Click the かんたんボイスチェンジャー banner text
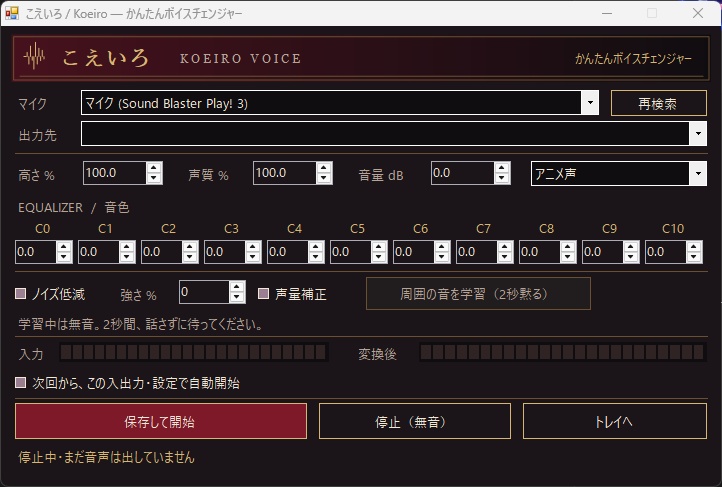Screen dimensions: 722x487 [x=633, y=58]
